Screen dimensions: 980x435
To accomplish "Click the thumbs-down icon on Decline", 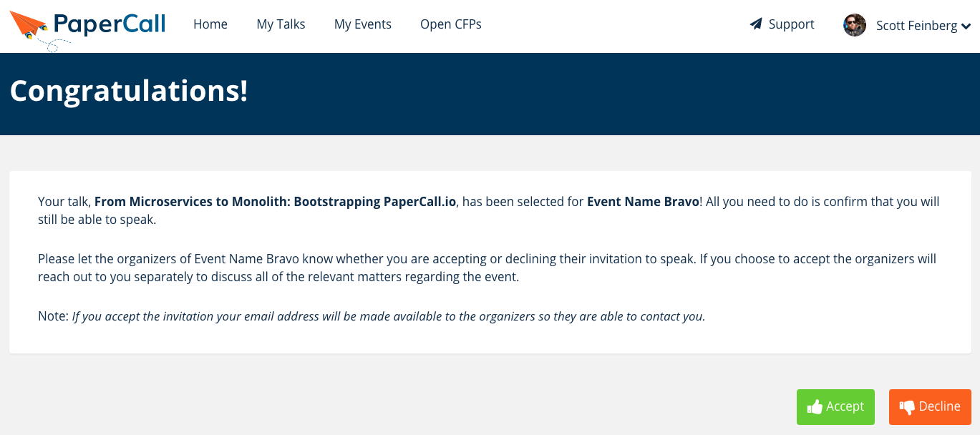I will 907,407.
